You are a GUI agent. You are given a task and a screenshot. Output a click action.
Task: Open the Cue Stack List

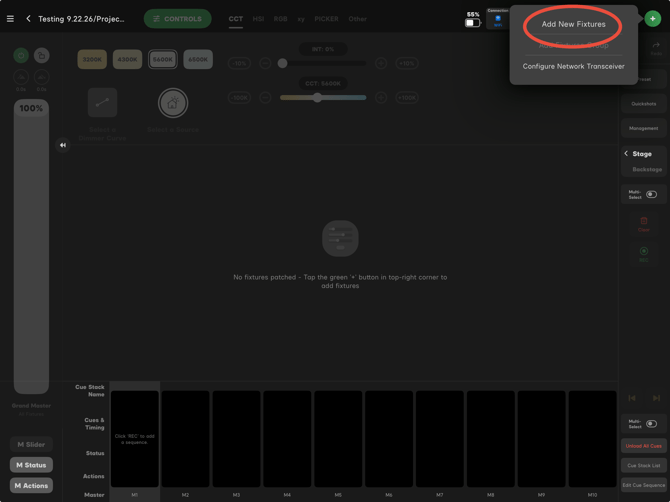[x=644, y=465]
